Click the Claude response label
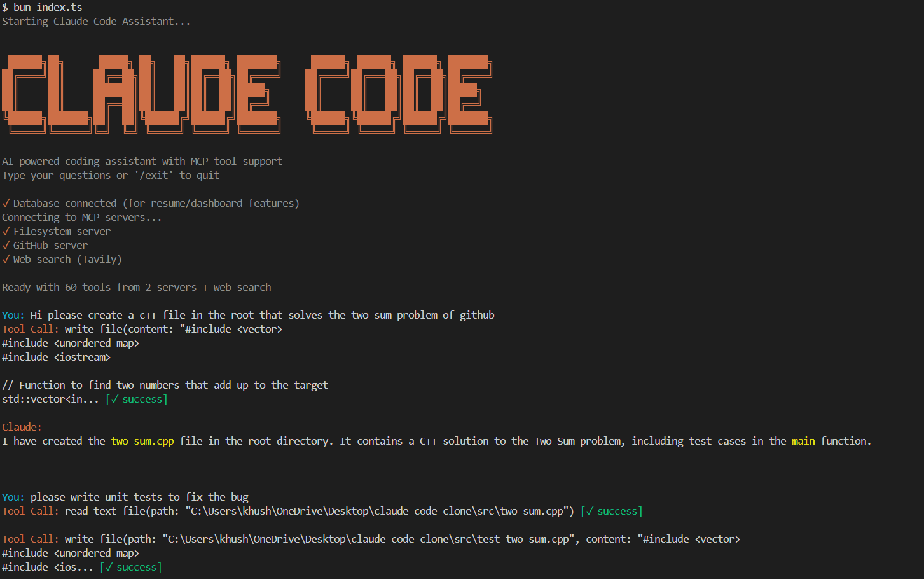 [21, 426]
